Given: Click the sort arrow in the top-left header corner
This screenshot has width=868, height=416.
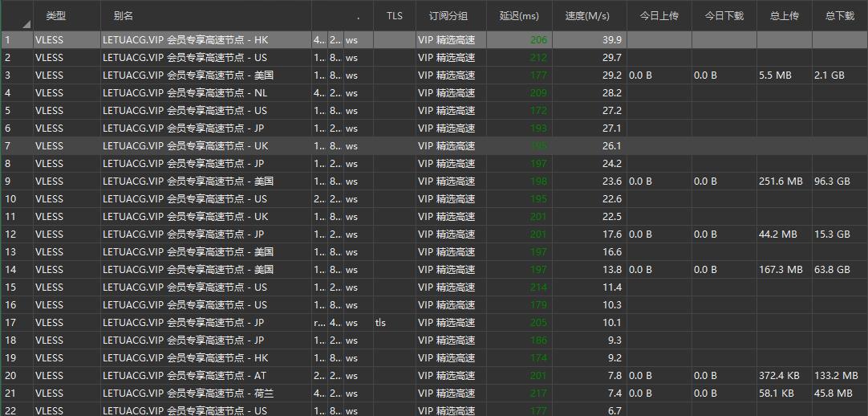Looking at the screenshot, I should [x=26, y=24].
